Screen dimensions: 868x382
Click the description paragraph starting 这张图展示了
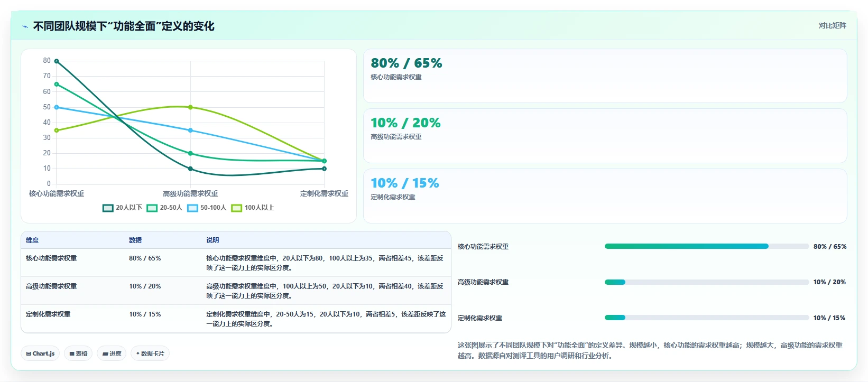pyautogui.click(x=650, y=350)
